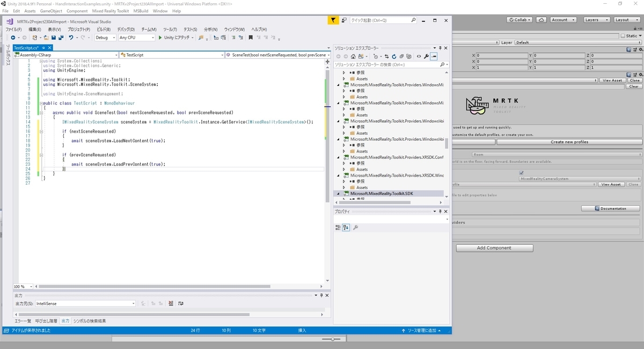Image resolution: width=644 pixels, height=349 pixels.
Task: Click the Visual Studio navigate backward arrow
Action: pos(13,38)
